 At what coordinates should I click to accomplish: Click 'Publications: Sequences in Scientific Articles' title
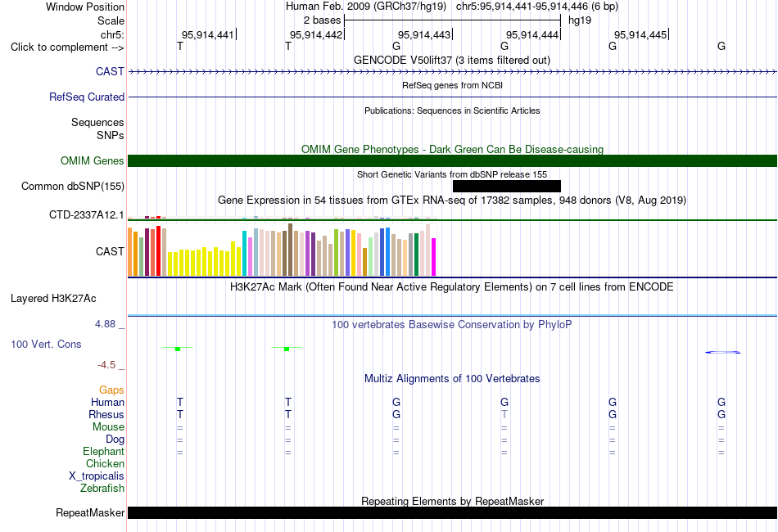(x=452, y=110)
